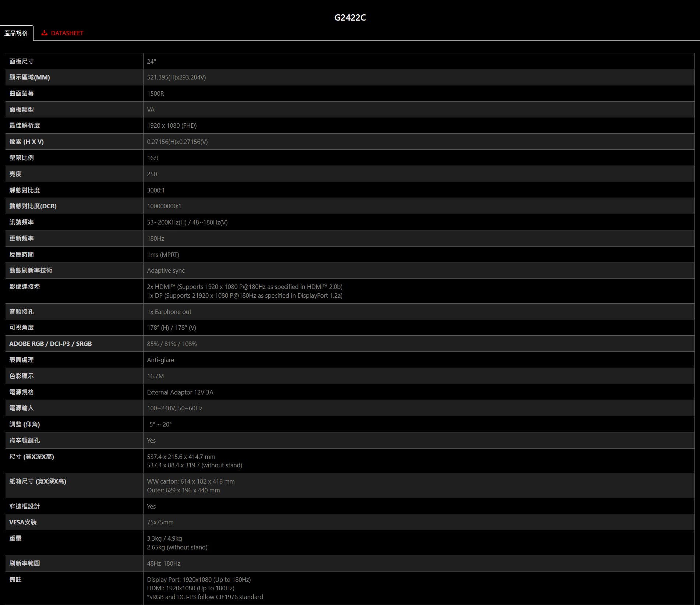Select the External Adaptor 12V 3A value
Image resolution: width=700 pixels, height=605 pixels.
pyautogui.click(x=180, y=392)
